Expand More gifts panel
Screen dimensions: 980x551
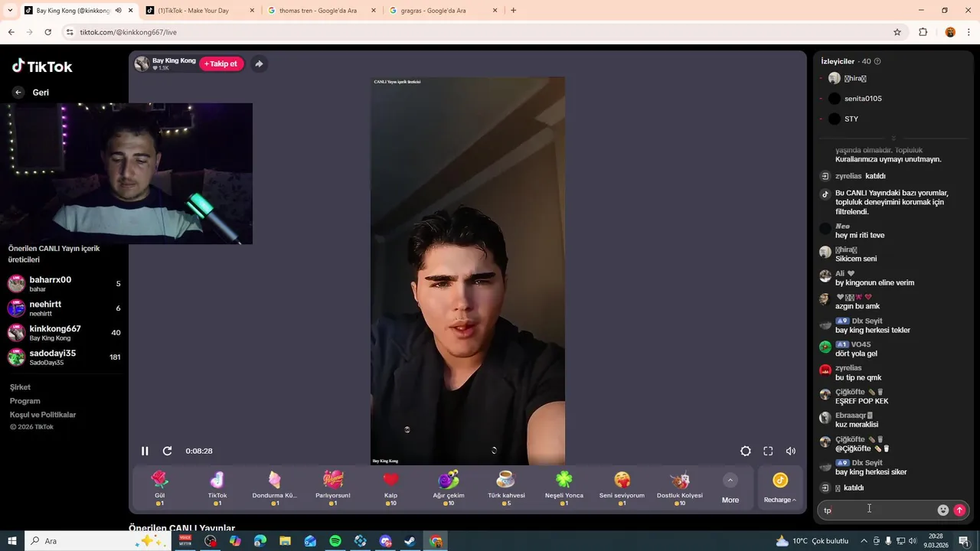[730, 488]
